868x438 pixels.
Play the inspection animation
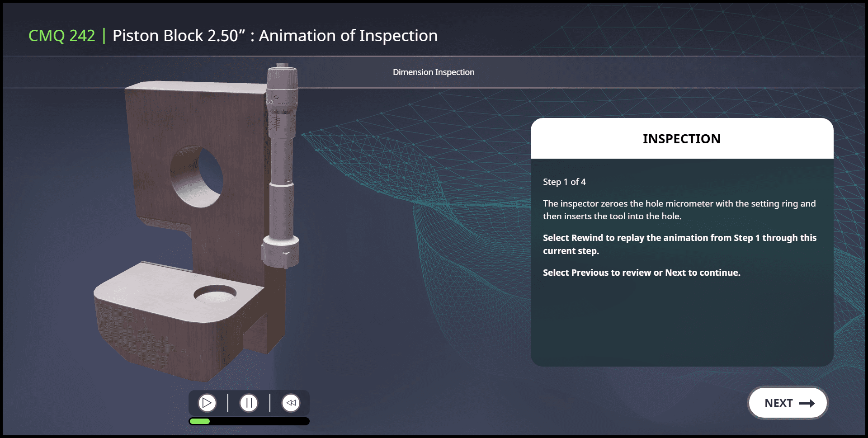coord(207,403)
